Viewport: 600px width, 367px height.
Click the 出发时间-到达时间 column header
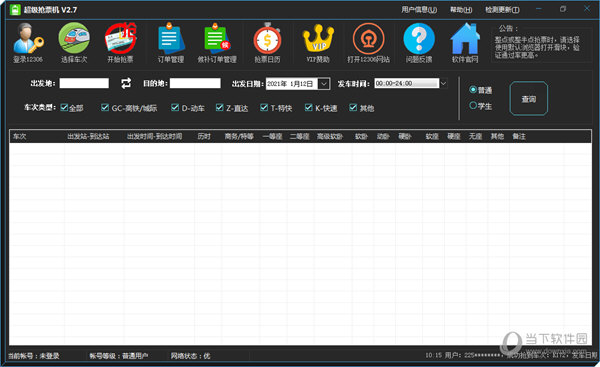coord(155,136)
